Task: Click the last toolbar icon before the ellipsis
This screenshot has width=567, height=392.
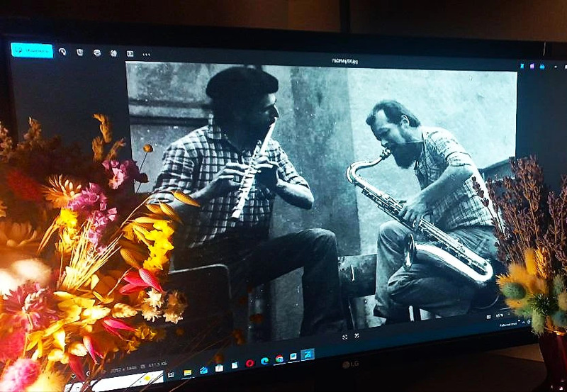Action: point(130,53)
